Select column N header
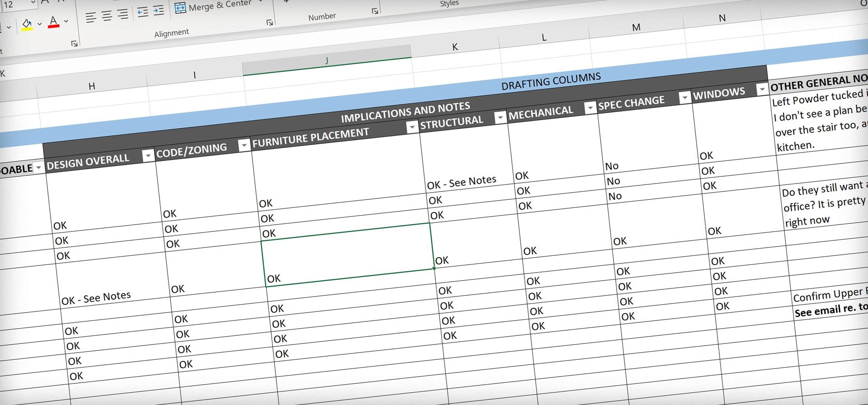This screenshot has width=868, height=405. tap(722, 18)
